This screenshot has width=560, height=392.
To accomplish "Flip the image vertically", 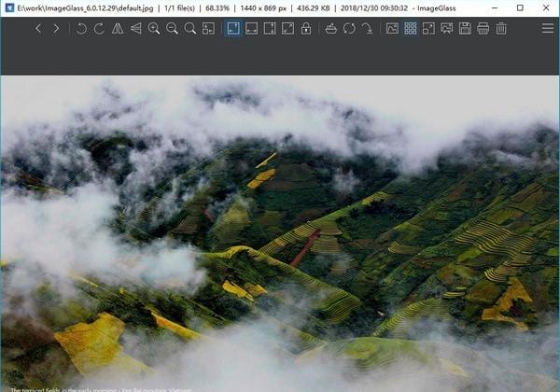I will 135,29.
